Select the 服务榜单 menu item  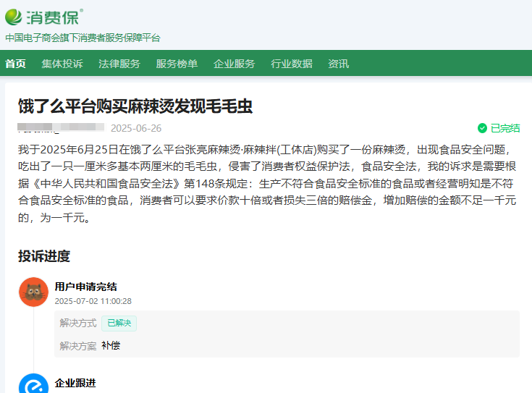click(177, 64)
